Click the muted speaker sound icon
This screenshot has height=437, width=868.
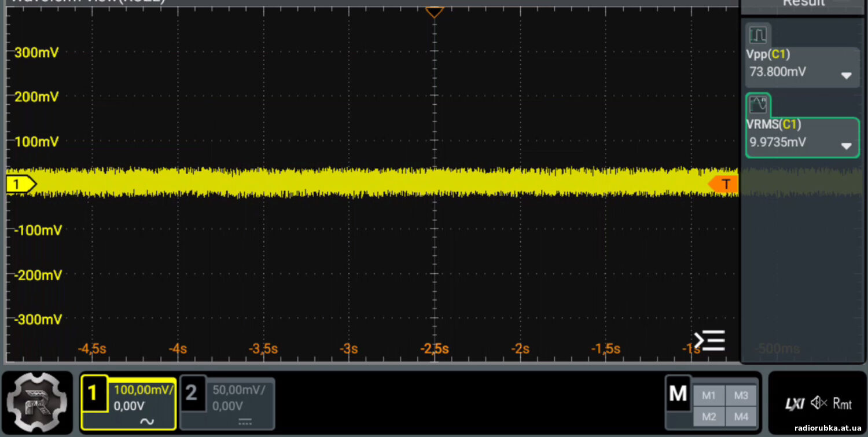pos(819,403)
